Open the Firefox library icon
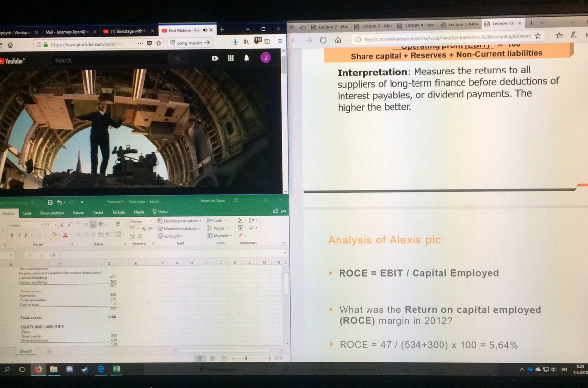This screenshot has width=588, height=388. click(x=246, y=43)
